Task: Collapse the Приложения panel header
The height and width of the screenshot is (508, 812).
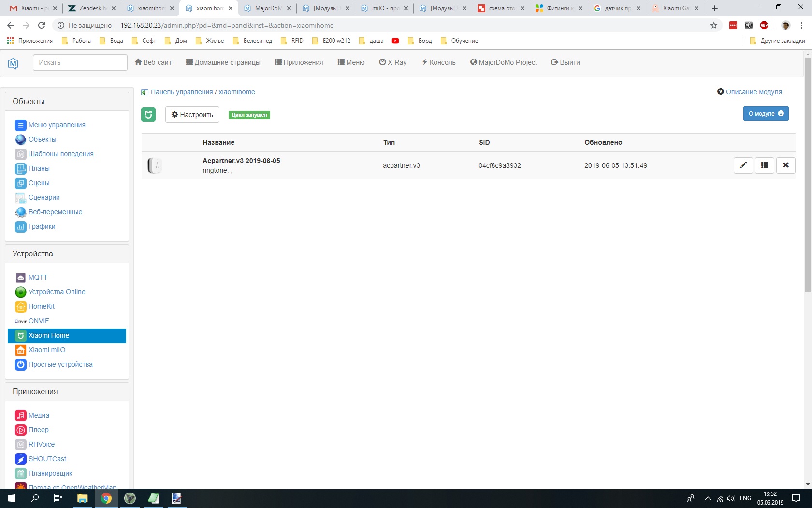Action: 67,392
